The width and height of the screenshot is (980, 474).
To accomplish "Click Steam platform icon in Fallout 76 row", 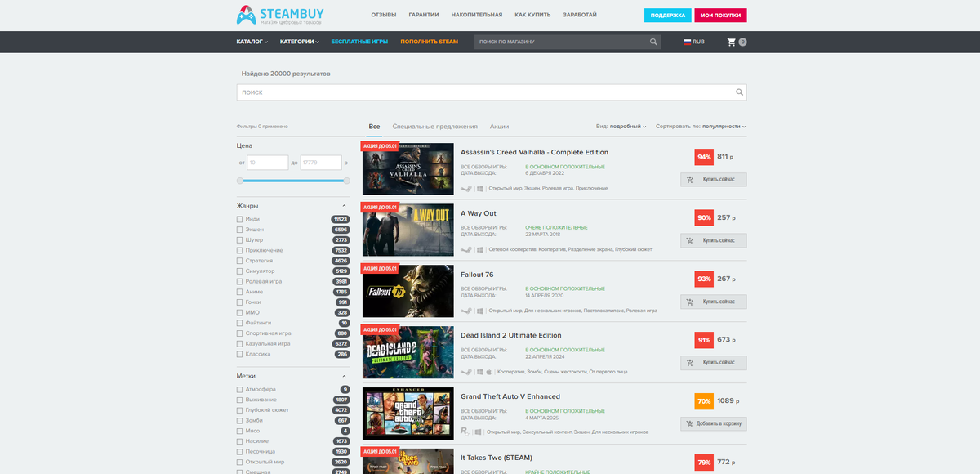I will click(x=465, y=311).
